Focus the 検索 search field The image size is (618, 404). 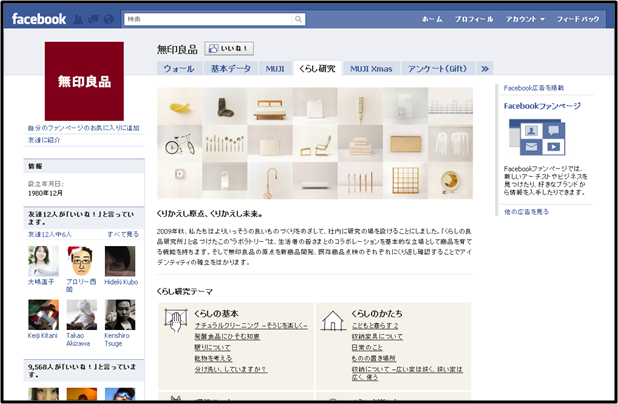[209, 19]
